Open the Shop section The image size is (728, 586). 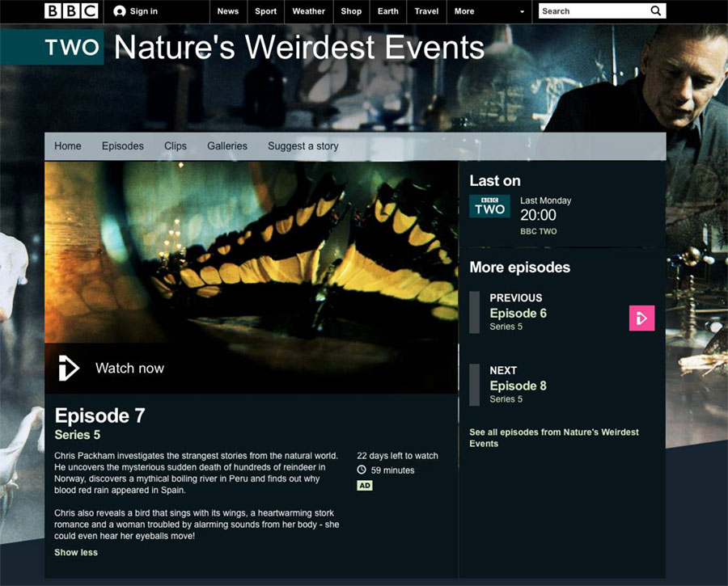click(351, 11)
